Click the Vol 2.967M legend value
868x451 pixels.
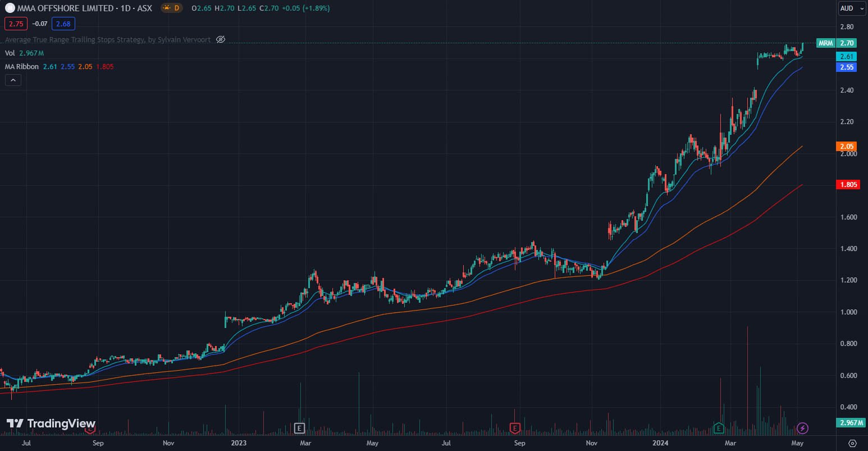pos(31,53)
